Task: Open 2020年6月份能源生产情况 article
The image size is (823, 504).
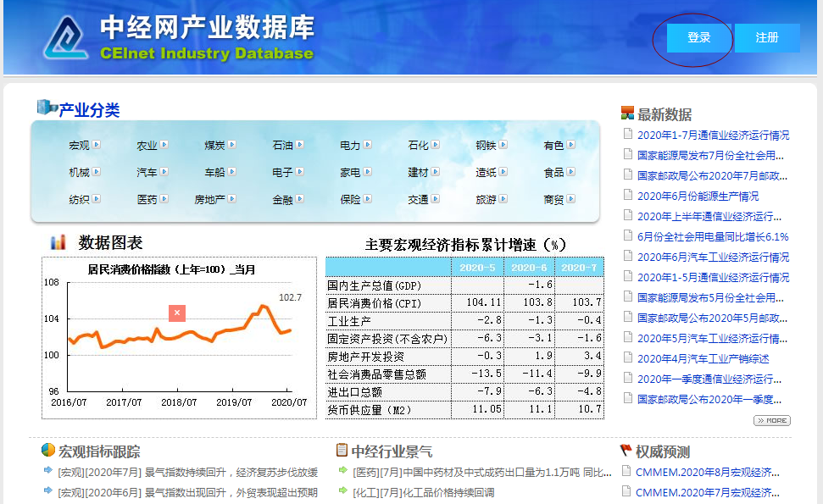Action: pyautogui.click(x=698, y=197)
